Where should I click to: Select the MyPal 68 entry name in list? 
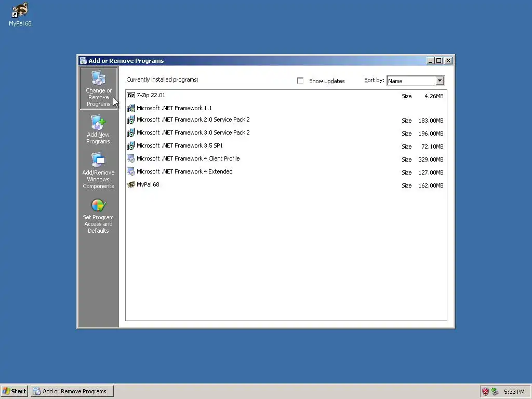(148, 184)
